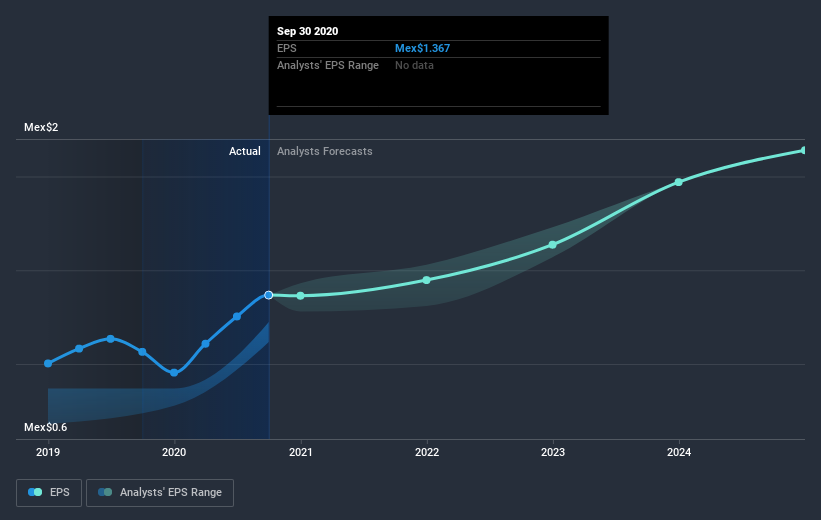Select the Sep 30 2020 EPS data point
Image resolution: width=821 pixels, height=520 pixels.
pyautogui.click(x=269, y=295)
